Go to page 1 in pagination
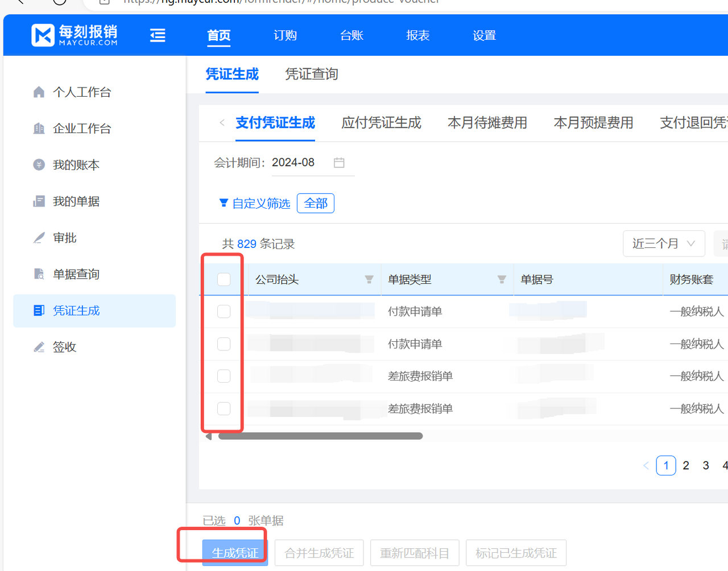The image size is (728, 571). 666,466
